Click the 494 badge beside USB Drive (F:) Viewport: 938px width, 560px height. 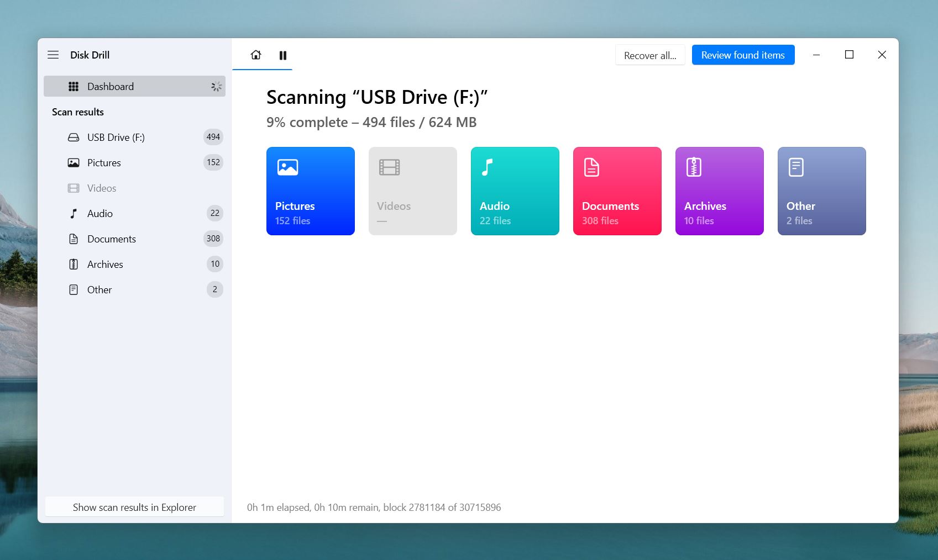[213, 137]
